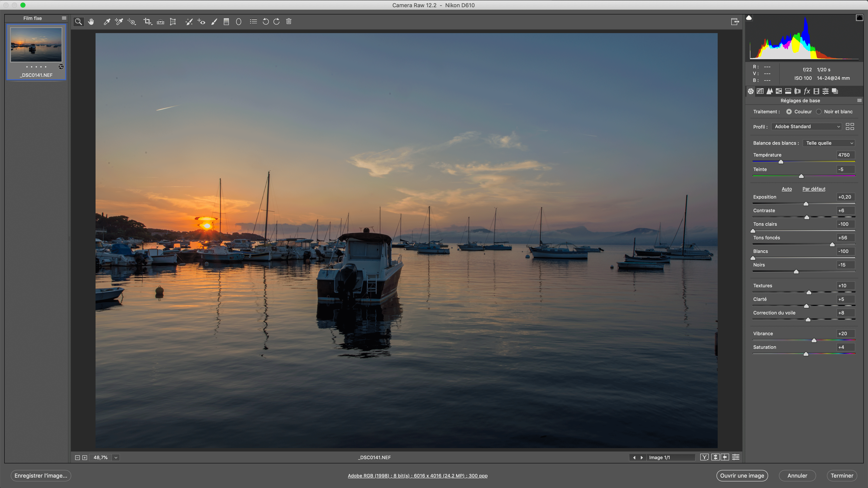Open the Presets sliders panel tab
The image size is (868, 488).
826,91
